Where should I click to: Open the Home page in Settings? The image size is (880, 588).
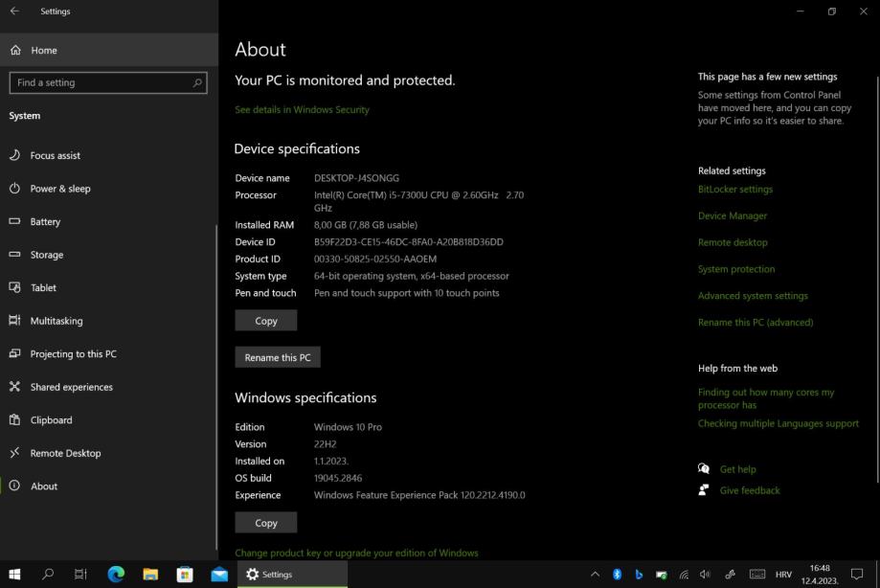(x=43, y=50)
